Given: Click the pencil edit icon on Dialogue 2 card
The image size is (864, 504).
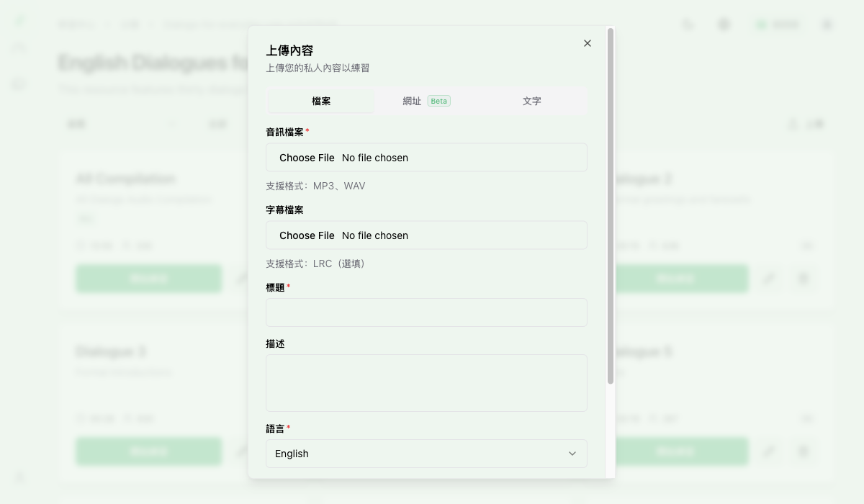Looking at the screenshot, I should [x=769, y=279].
